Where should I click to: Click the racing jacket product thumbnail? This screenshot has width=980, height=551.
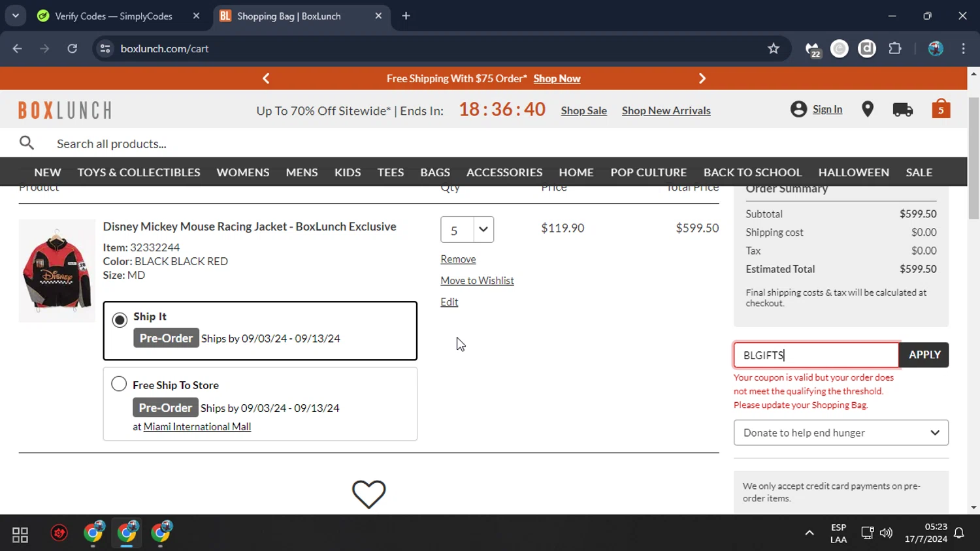[x=57, y=271]
